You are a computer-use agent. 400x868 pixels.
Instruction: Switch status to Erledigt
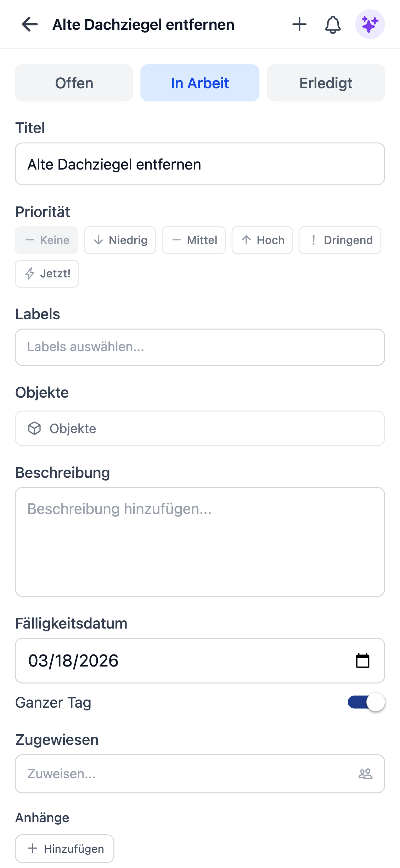coord(326,83)
